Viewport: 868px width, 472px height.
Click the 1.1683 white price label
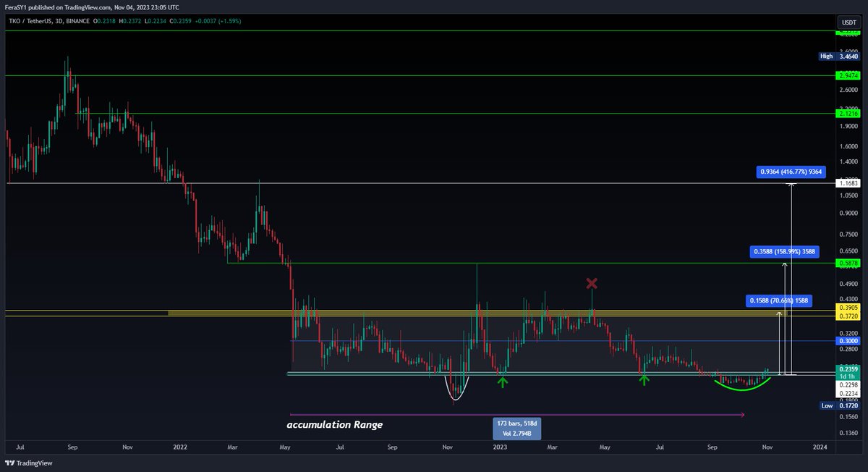pos(848,184)
